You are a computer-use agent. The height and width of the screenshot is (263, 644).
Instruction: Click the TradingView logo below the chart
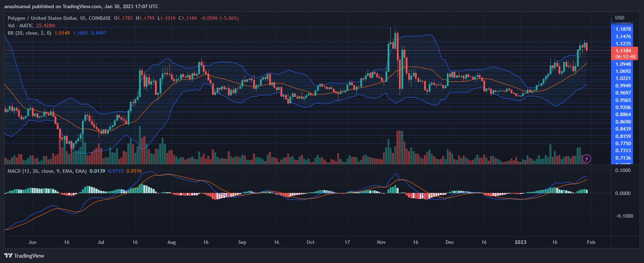coord(24,256)
